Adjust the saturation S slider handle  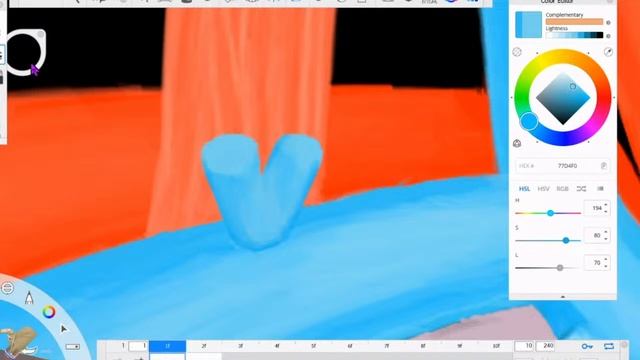click(x=566, y=240)
